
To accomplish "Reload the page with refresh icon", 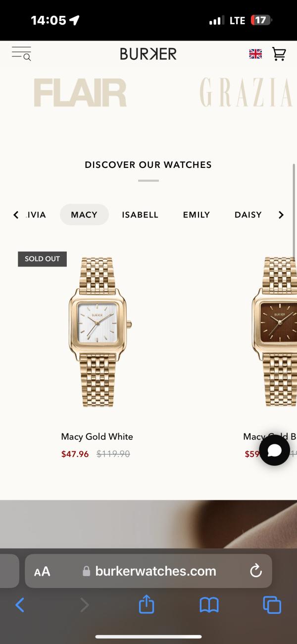I will [x=256, y=571].
